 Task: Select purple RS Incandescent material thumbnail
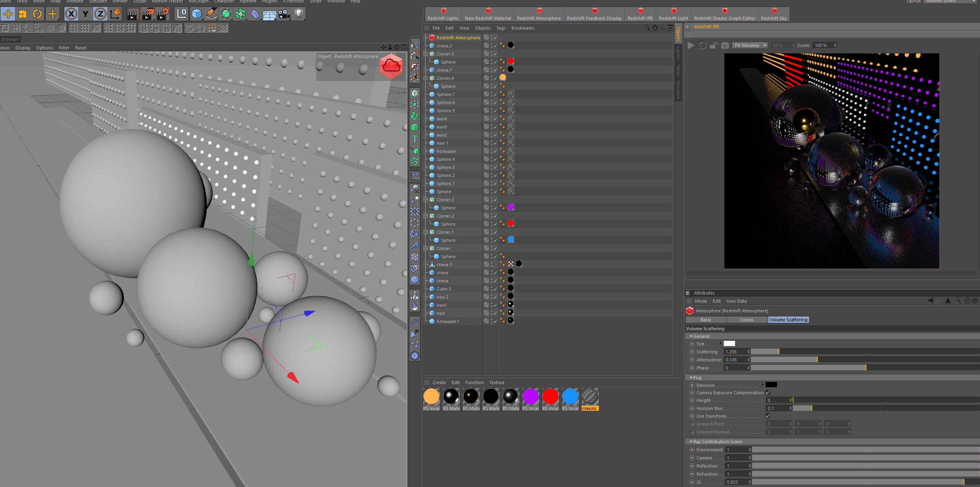[x=530, y=396]
